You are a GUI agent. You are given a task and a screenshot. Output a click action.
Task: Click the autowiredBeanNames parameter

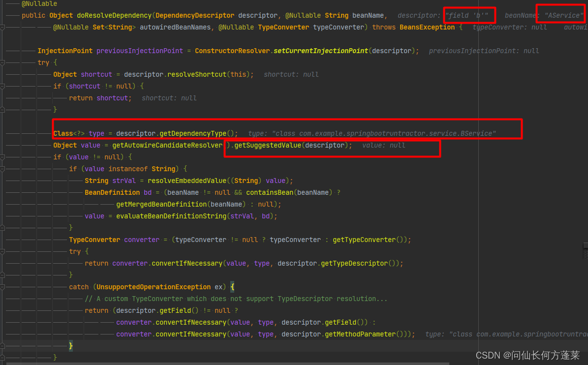(175, 28)
